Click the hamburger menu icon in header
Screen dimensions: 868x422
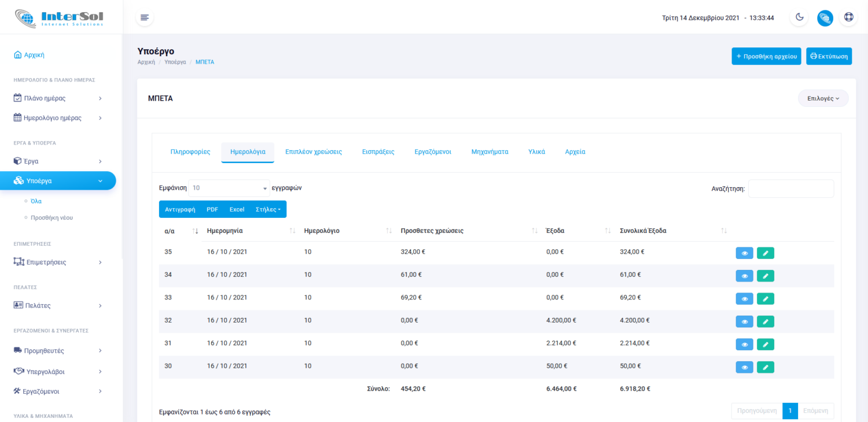coord(145,17)
